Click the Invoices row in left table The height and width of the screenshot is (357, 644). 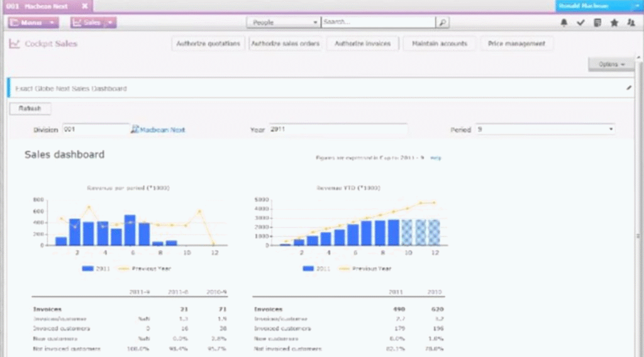pos(130,309)
